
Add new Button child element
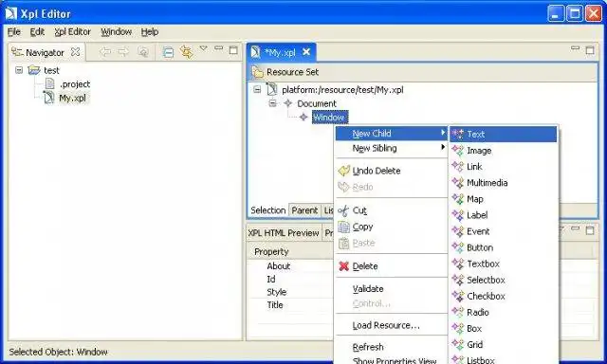coord(504,247)
